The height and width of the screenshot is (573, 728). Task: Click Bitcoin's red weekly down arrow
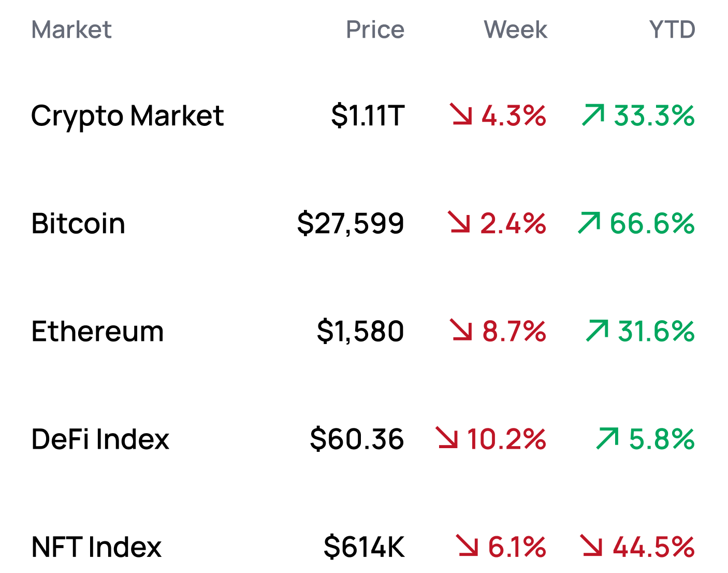[x=459, y=222]
